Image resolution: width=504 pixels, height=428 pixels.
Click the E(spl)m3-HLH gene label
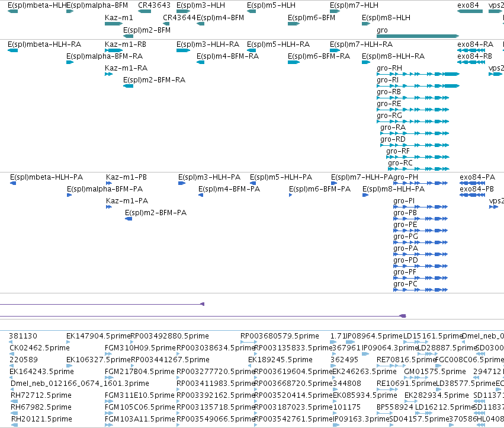coord(201,5)
